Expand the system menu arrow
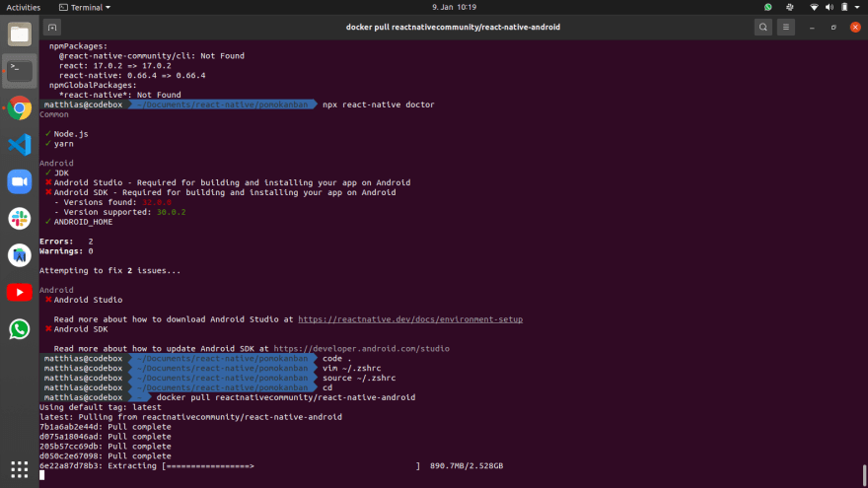This screenshot has width=868, height=488. pos(857,7)
